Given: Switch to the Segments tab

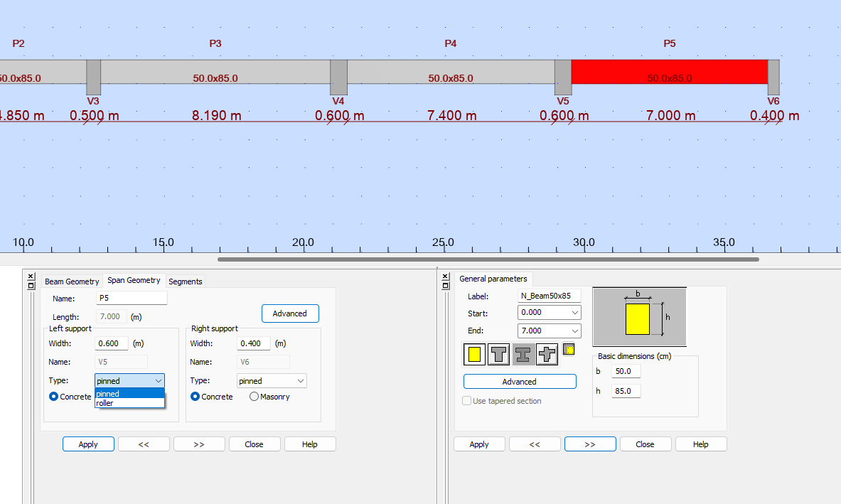Looking at the screenshot, I should click(186, 282).
